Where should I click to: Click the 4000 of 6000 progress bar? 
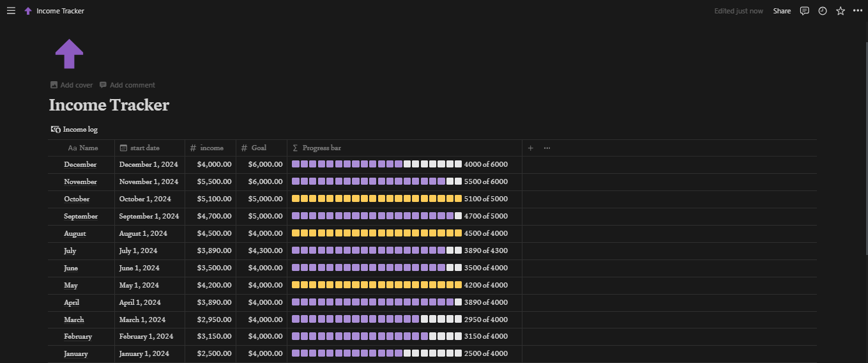pyautogui.click(x=377, y=165)
